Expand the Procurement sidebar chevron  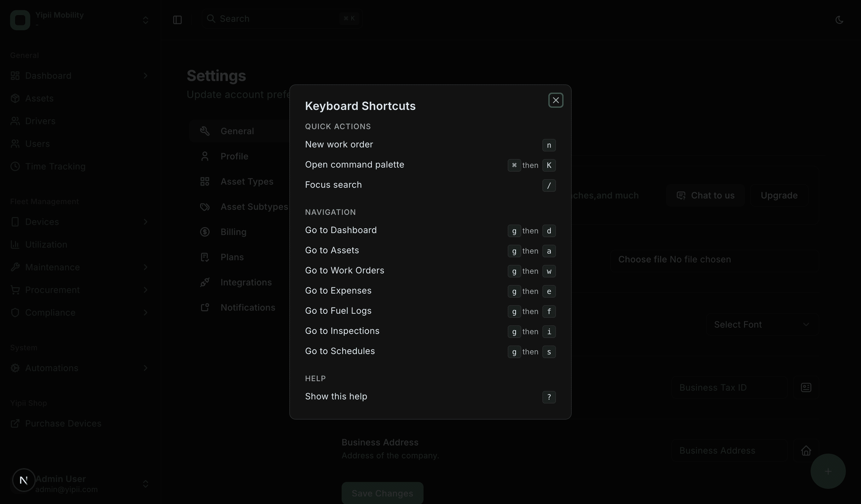coord(146,290)
